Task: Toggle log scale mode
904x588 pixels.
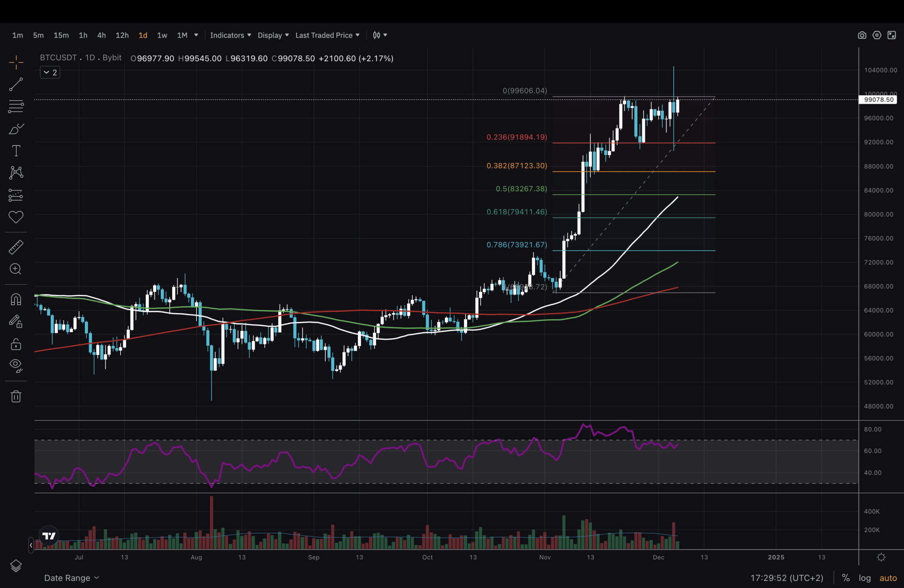Action: pyautogui.click(x=865, y=578)
